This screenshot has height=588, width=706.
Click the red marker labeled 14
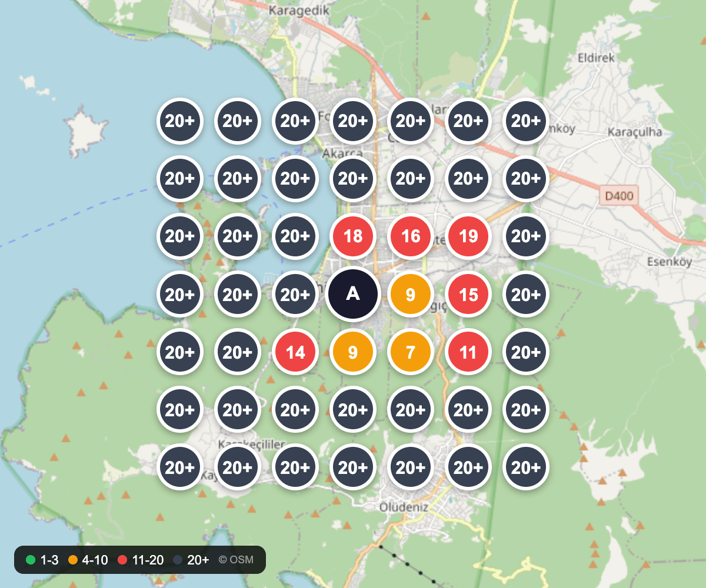click(295, 352)
